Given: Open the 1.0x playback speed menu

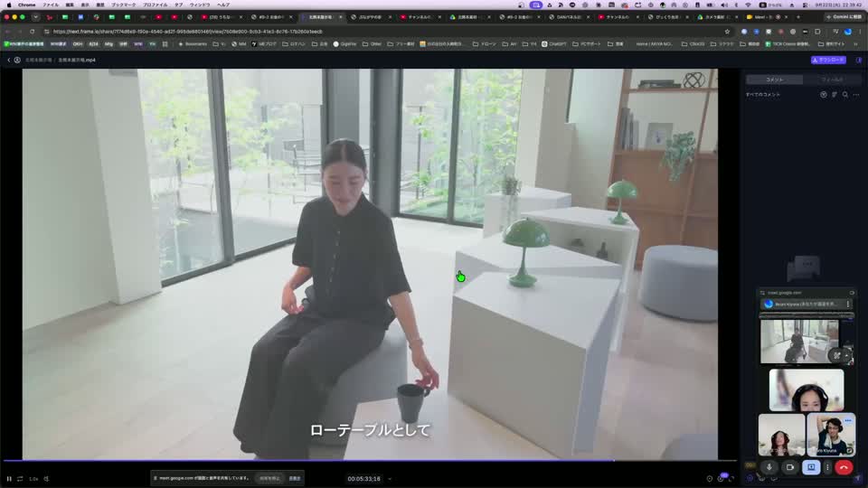Looking at the screenshot, I should click(33, 479).
